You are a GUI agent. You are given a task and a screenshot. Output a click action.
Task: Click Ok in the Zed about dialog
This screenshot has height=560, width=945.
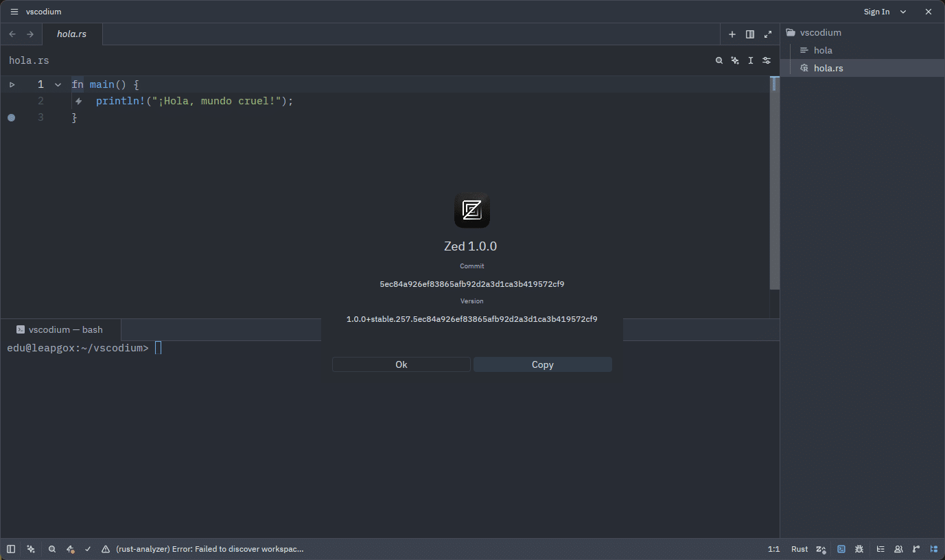click(401, 364)
